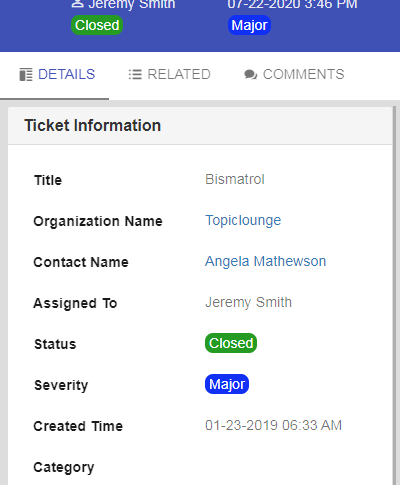This screenshot has width=400, height=485.
Task: Click the Comments speech bubble icon
Action: coord(250,75)
